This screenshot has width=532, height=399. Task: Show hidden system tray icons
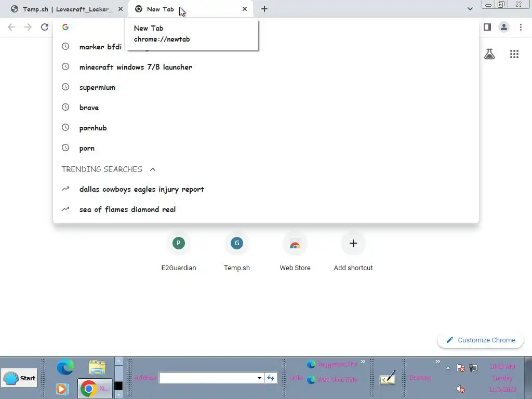tap(448, 368)
